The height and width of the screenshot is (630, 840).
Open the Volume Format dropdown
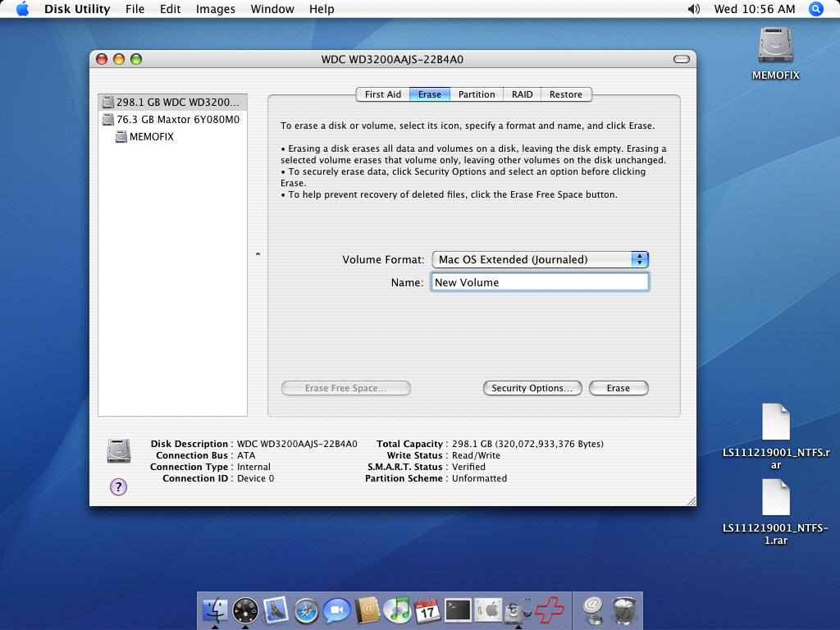click(x=540, y=260)
